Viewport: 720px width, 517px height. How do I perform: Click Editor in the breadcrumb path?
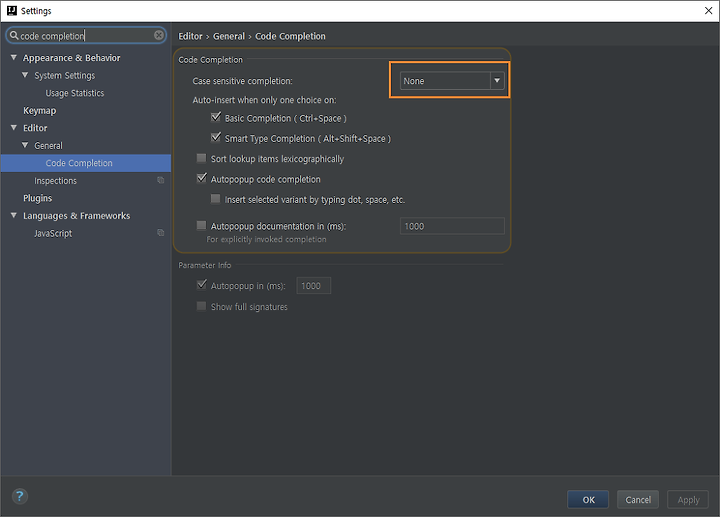pos(190,36)
